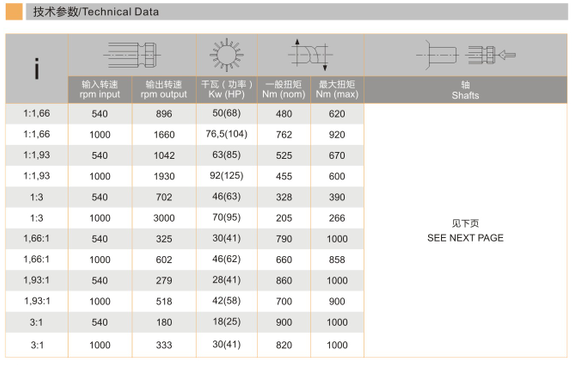Select the 'rpm output' column header
Viewport: 575px width, 365px height.
164,90
